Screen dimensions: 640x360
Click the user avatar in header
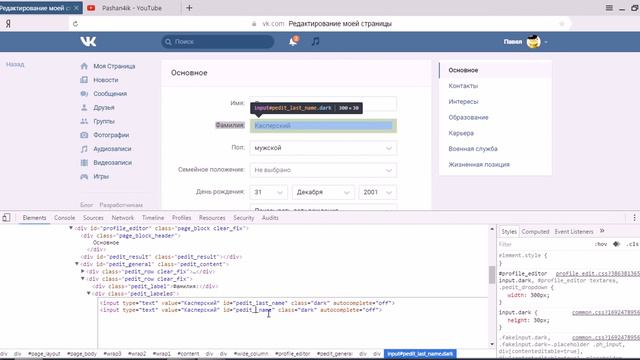click(533, 41)
